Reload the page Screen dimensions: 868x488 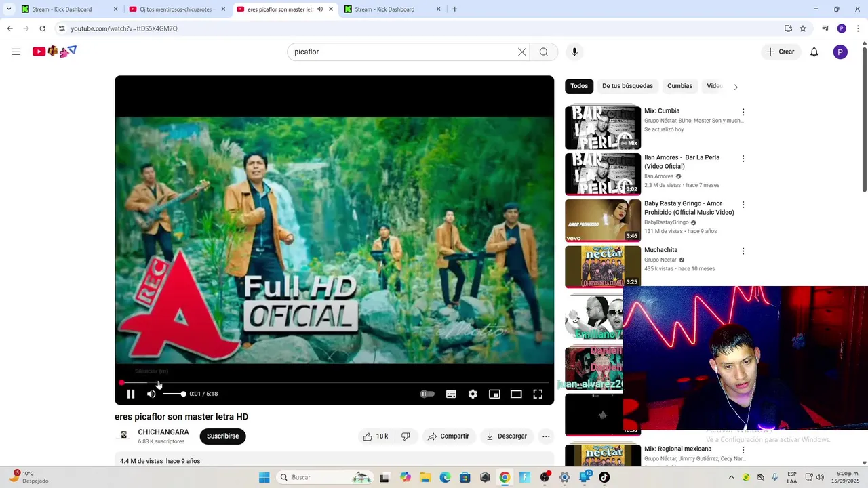point(42,28)
